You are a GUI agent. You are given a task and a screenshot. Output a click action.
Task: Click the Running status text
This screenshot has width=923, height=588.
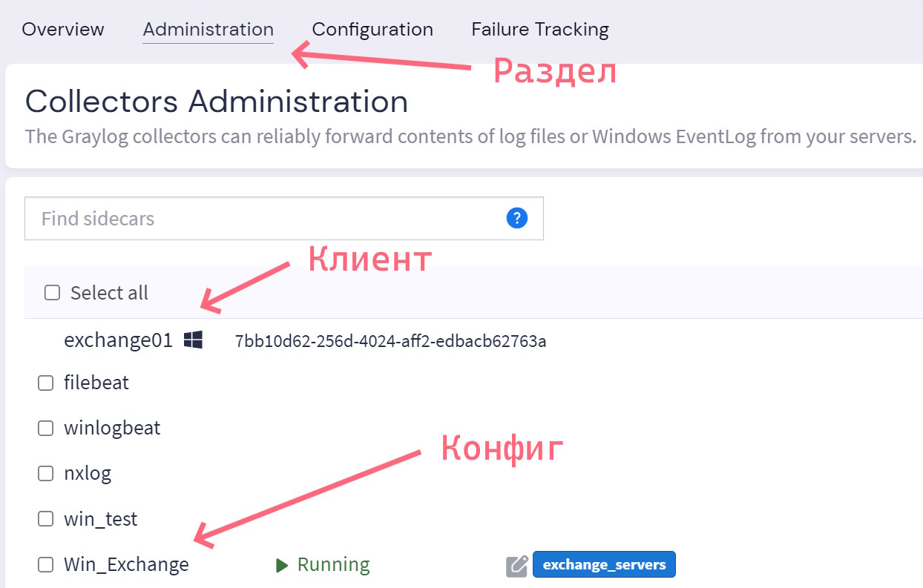point(333,565)
